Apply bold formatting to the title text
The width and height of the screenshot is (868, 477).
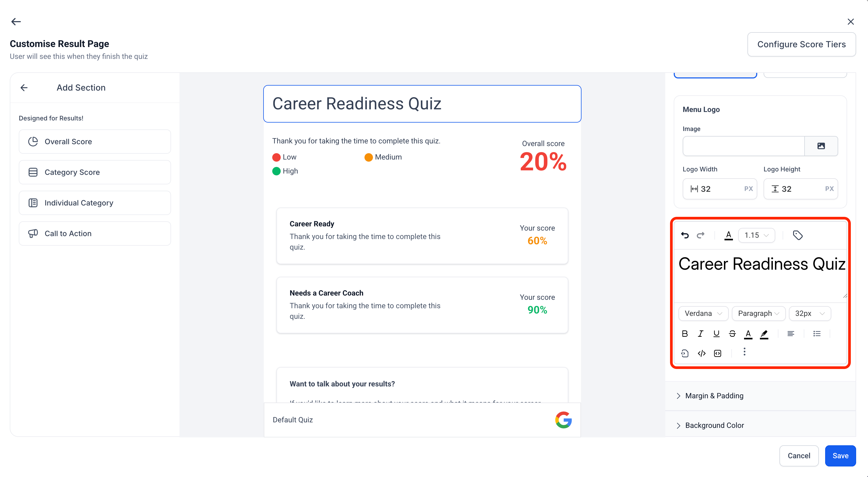[x=685, y=334]
